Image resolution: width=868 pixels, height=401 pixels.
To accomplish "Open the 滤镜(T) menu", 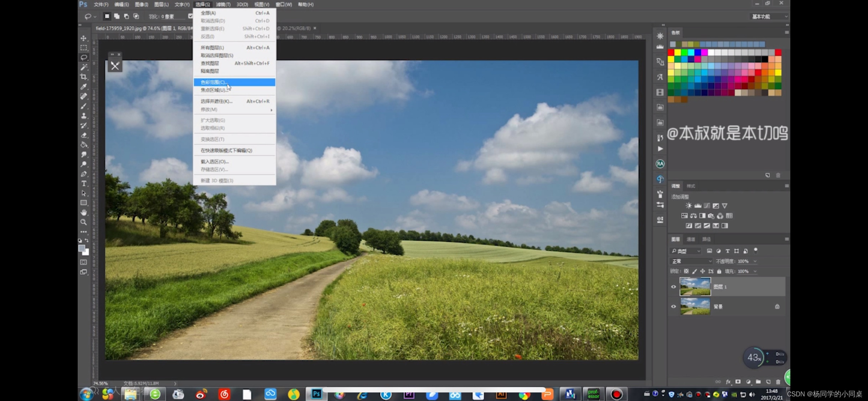I will [223, 4].
